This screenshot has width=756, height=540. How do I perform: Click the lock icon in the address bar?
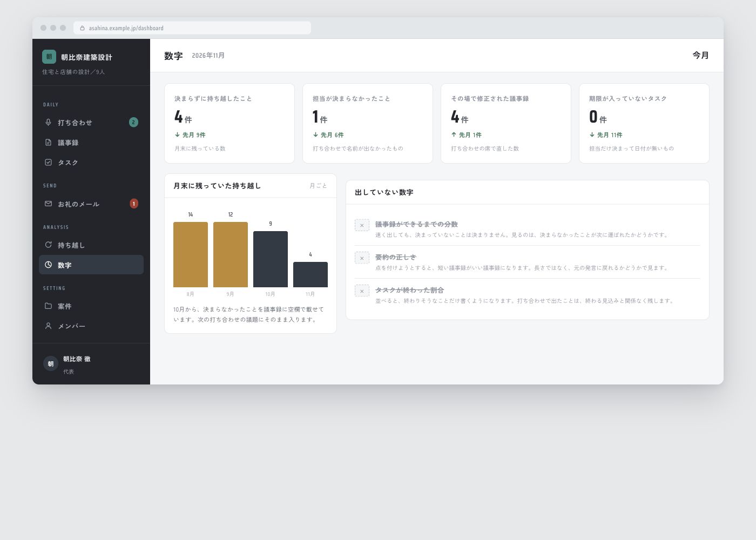coord(82,28)
